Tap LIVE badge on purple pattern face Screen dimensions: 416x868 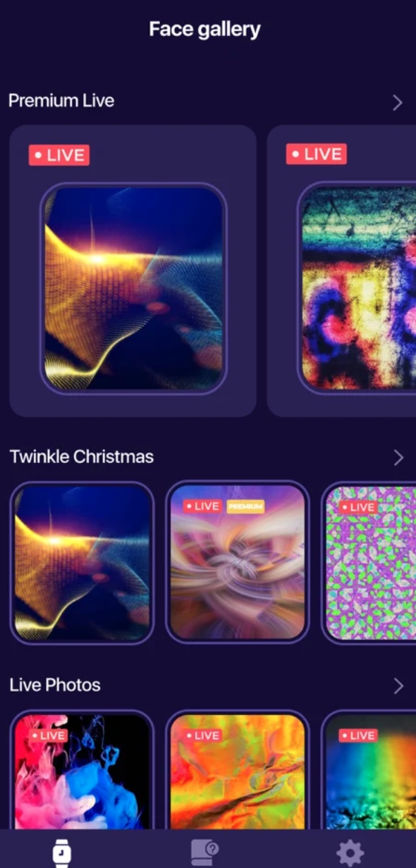tap(358, 507)
